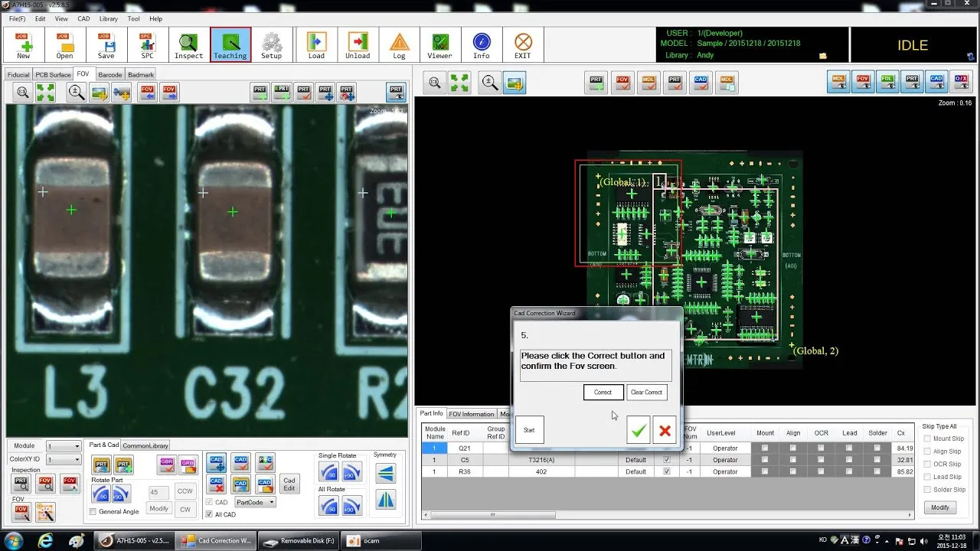The image size is (980, 551).
Task: Select the C5 row in parts table
Action: tap(666, 460)
